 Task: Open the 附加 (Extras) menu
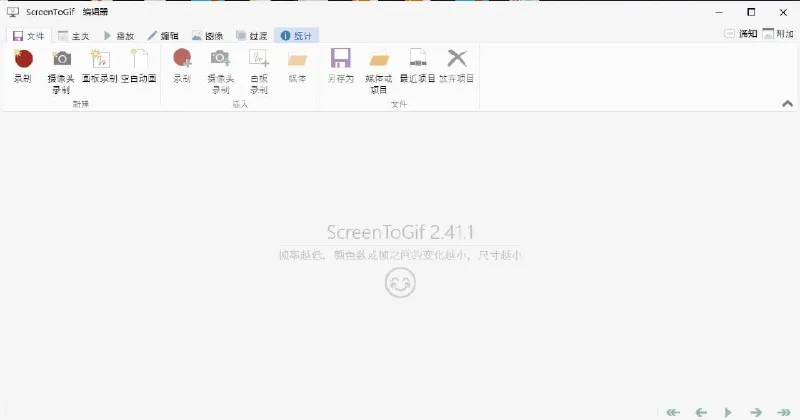[x=778, y=34]
